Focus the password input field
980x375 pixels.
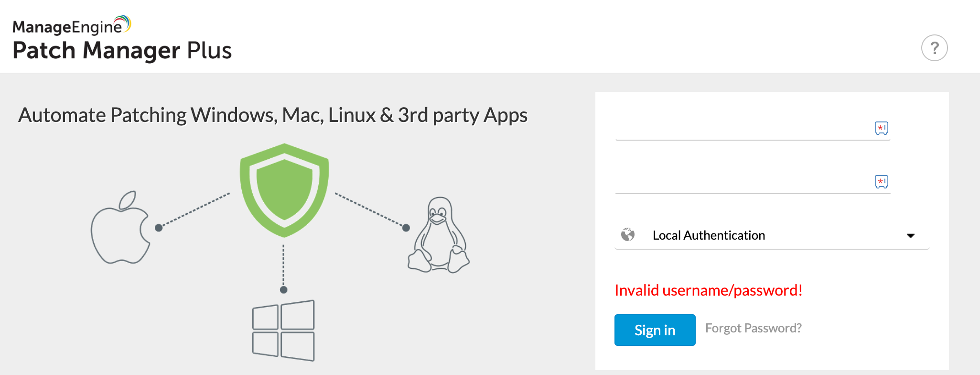753,182
